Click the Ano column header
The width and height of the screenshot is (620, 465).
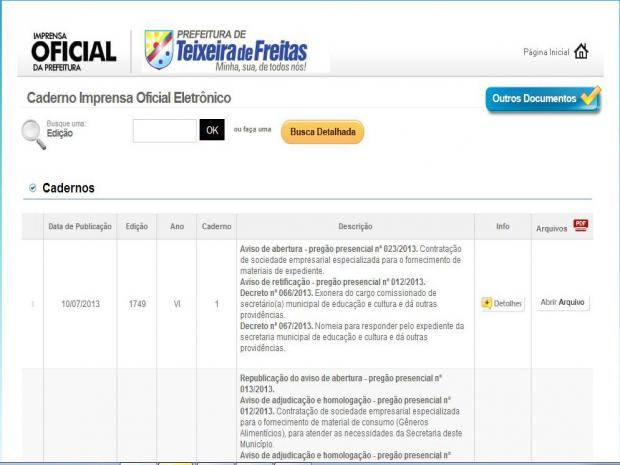coord(177,226)
